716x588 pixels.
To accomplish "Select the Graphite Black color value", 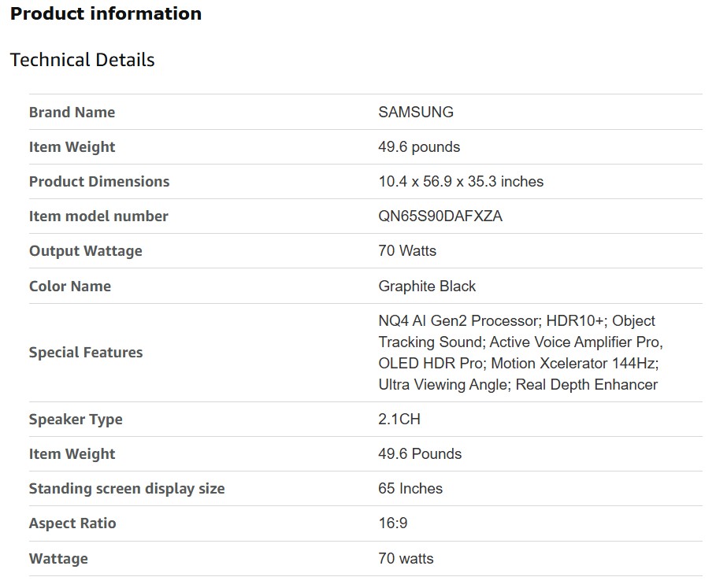I will (427, 287).
